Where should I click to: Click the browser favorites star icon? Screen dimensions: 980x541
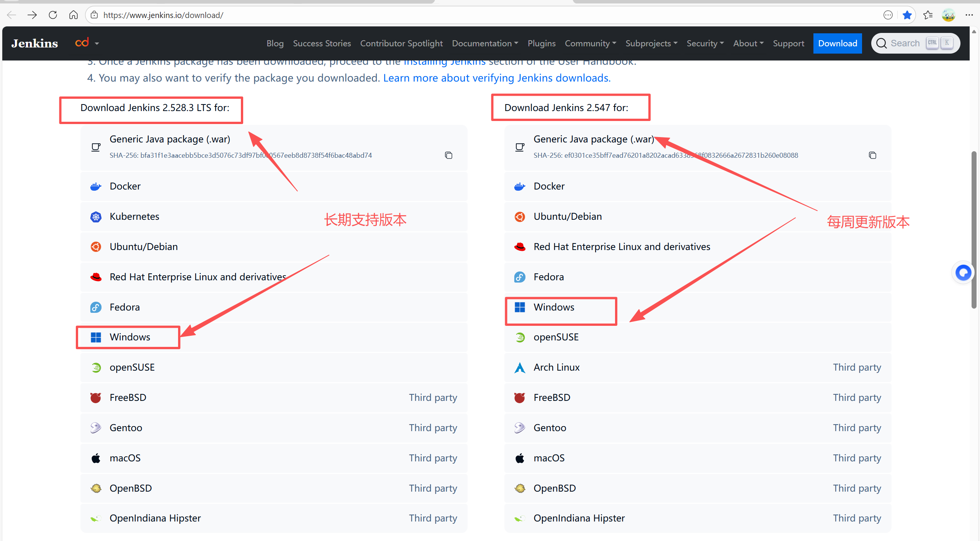point(907,15)
